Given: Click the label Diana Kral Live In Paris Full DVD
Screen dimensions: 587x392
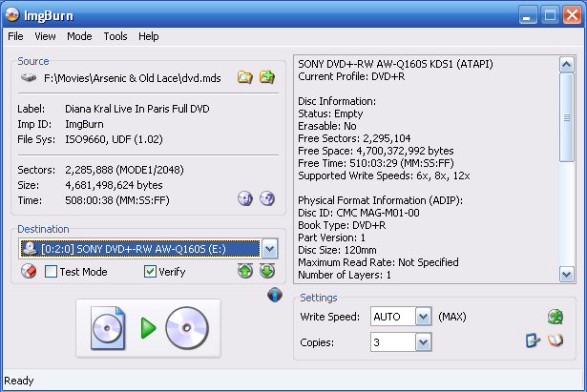Looking at the screenshot, I should tap(137, 109).
